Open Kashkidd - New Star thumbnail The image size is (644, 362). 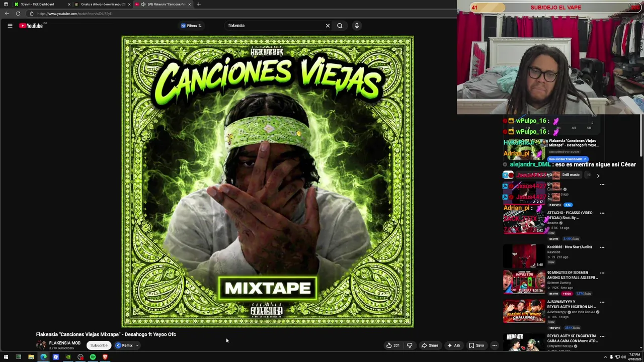coord(524,256)
